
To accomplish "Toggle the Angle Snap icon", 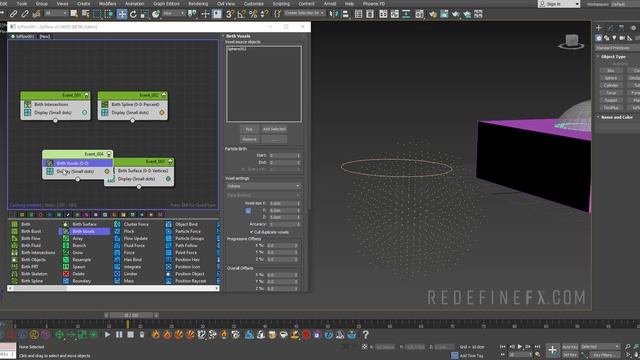I will pos(241,14).
